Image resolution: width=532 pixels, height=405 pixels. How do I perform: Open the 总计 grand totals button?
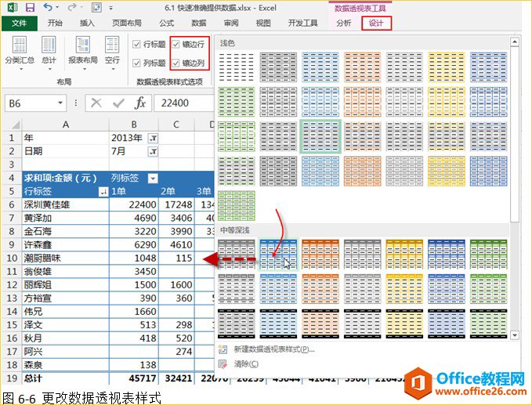[x=49, y=53]
